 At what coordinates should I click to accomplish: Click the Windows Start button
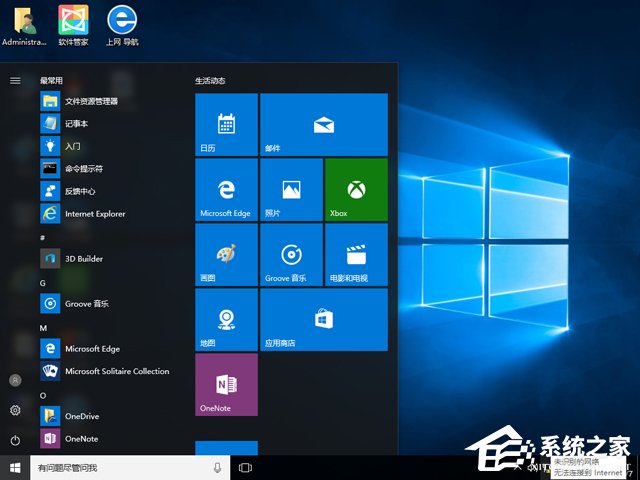(x=15, y=467)
